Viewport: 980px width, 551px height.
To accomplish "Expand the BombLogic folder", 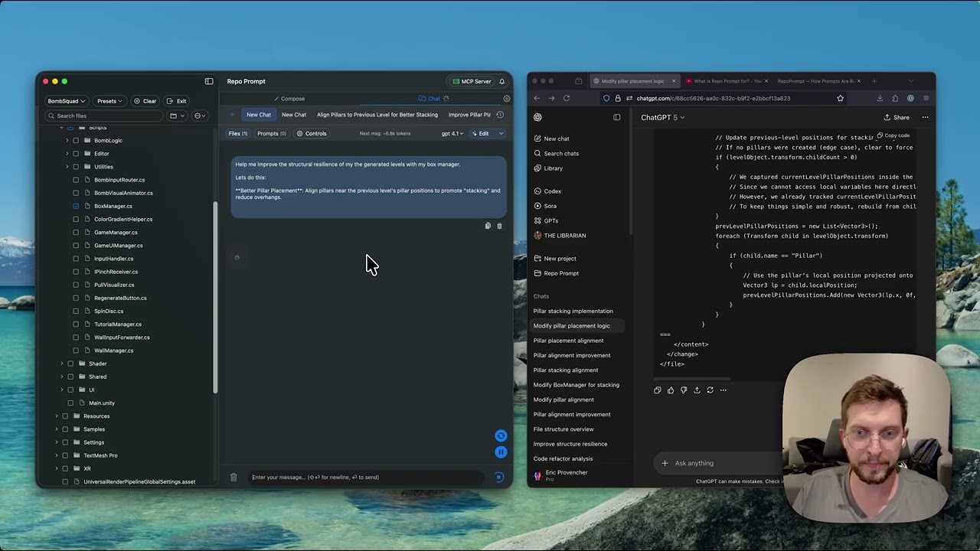I will (x=67, y=141).
